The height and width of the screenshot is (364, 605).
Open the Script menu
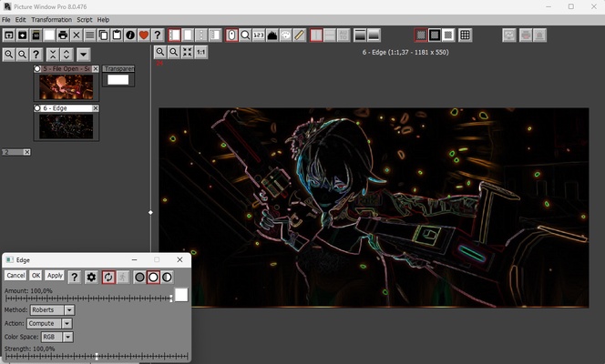click(x=84, y=20)
